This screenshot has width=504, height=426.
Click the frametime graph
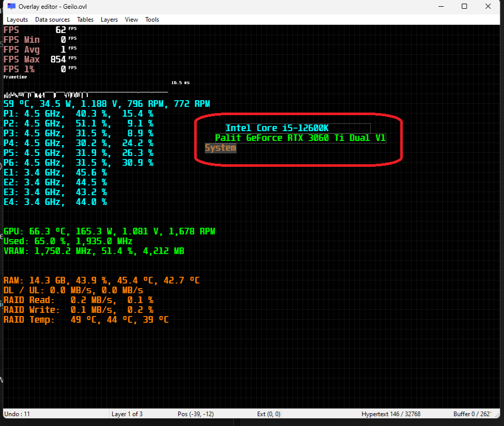86,94
